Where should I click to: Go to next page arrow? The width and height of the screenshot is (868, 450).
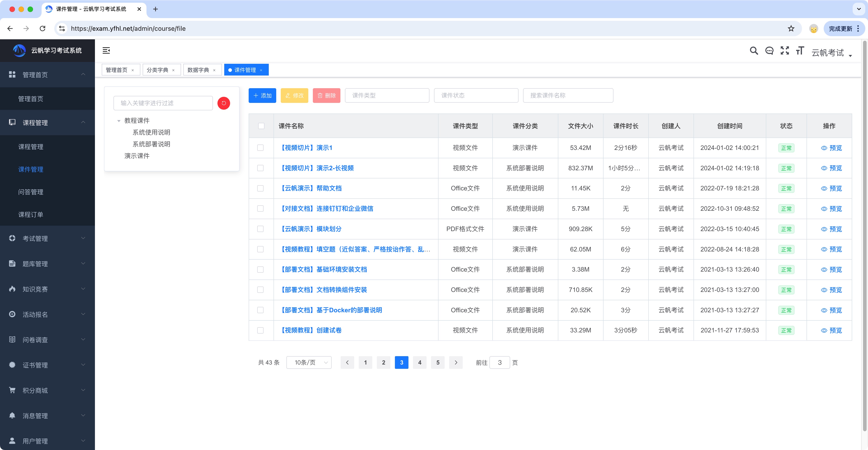[x=455, y=362]
